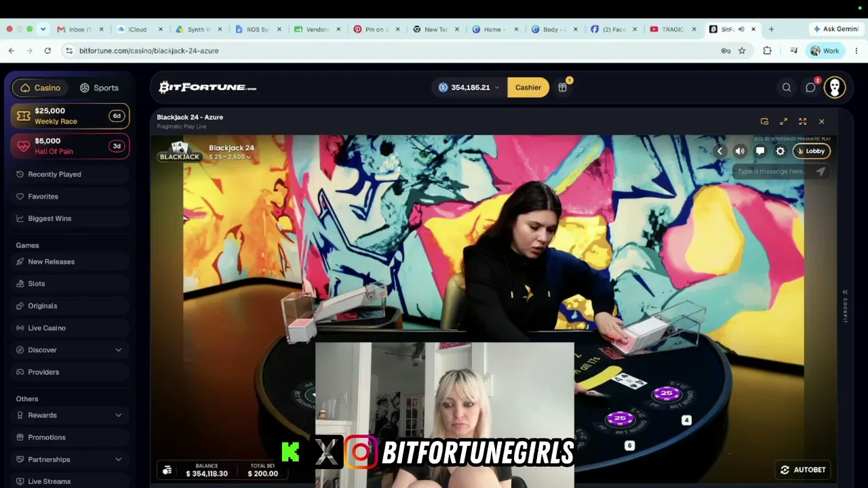
Task: Open the user profile avatar
Action: coord(835,87)
